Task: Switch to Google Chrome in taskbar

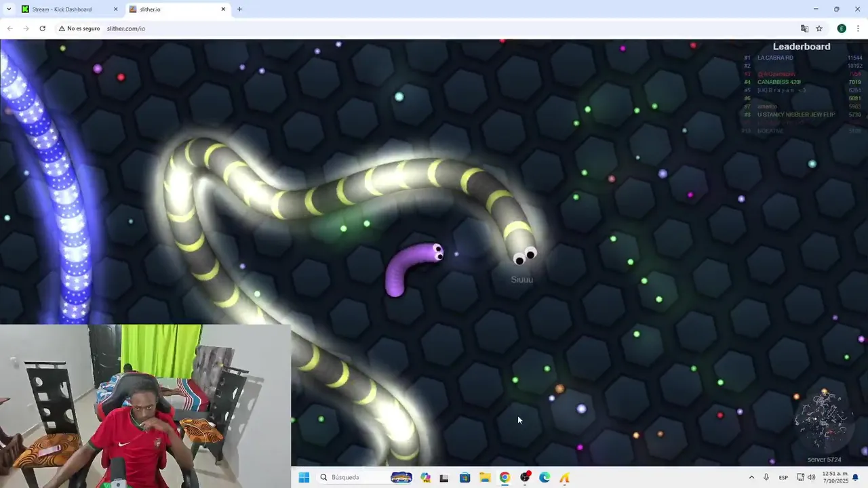Action: click(x=505, y=477)
